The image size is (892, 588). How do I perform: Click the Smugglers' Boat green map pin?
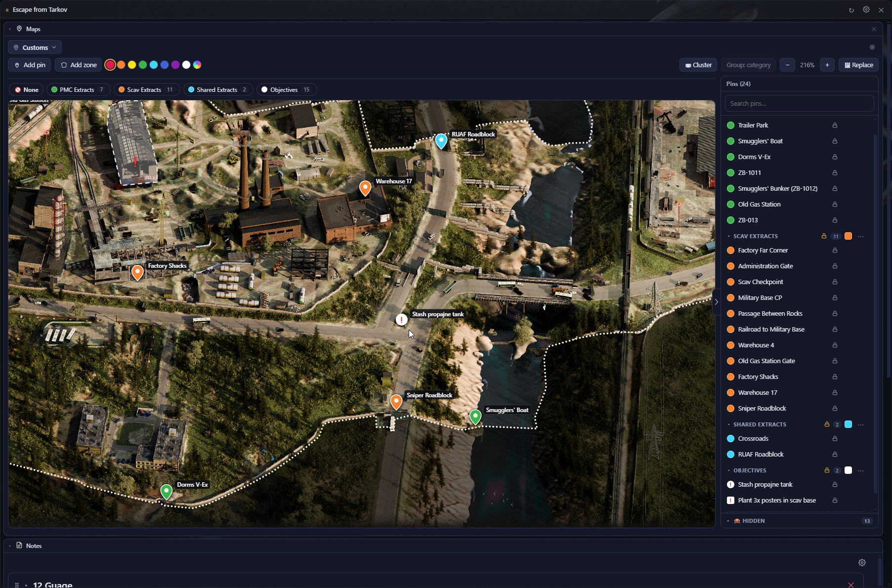point(475,417)
